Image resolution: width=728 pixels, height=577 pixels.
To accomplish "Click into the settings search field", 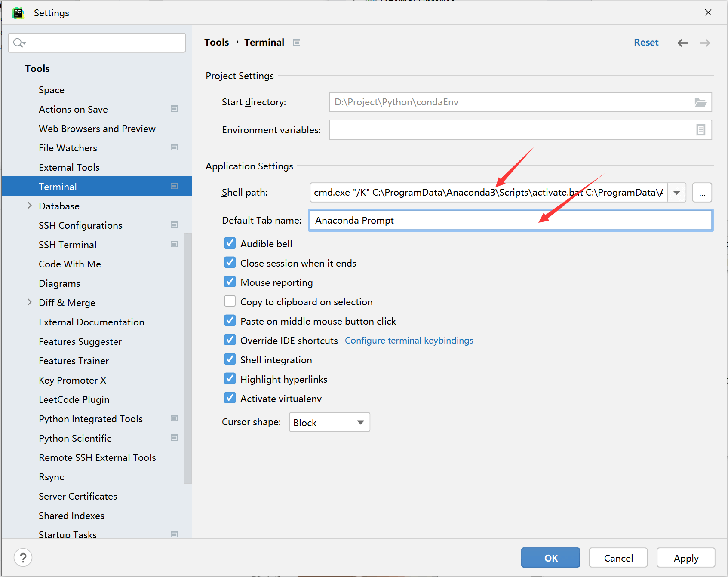I will tap(97, 43).
